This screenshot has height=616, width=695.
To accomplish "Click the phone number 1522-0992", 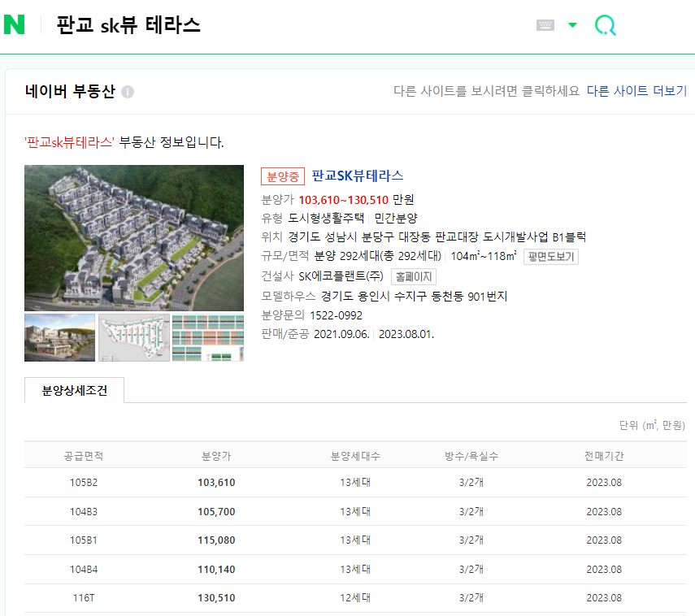I will click(336, 315).
